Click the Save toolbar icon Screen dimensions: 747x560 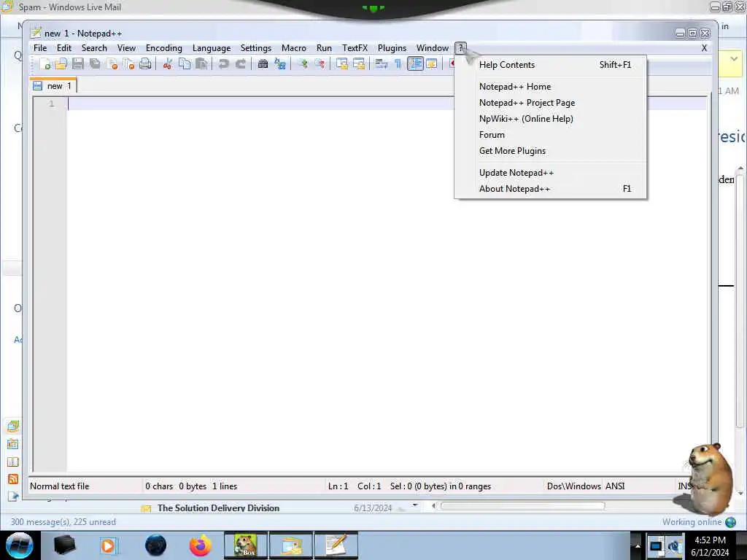pyautogui.click(x=77, y=63)
